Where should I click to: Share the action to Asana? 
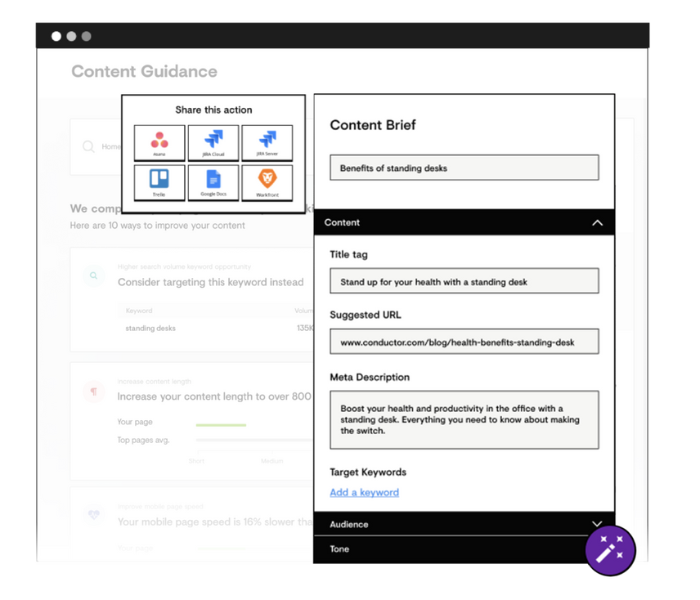pyautogui.click(x=159, y=143)
